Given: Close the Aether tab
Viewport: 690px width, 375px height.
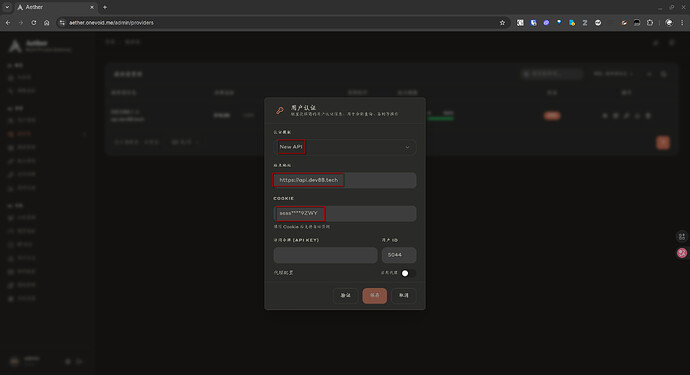Looking at the screenshot, I should pyautogui.click(x=92, y=7).
